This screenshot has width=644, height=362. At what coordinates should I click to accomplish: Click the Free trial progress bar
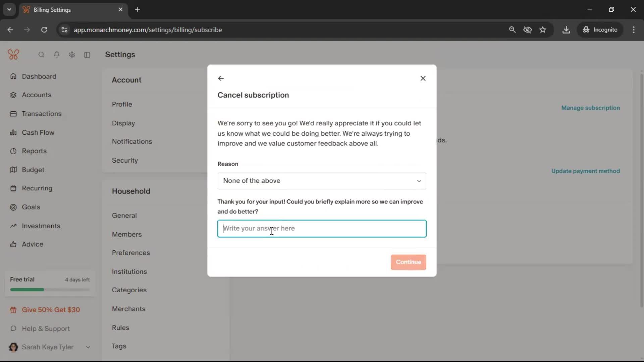50,290
